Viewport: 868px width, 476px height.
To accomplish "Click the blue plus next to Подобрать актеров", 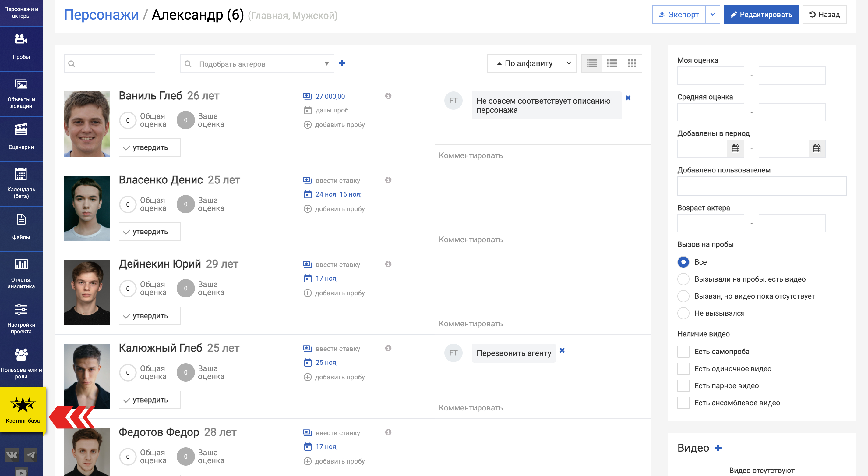I will click(x=342, y=63).
